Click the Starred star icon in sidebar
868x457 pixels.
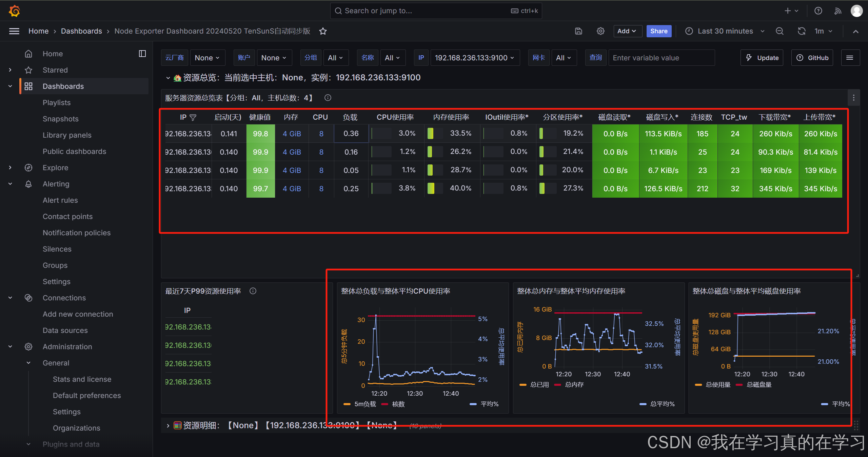click(28, 70)
